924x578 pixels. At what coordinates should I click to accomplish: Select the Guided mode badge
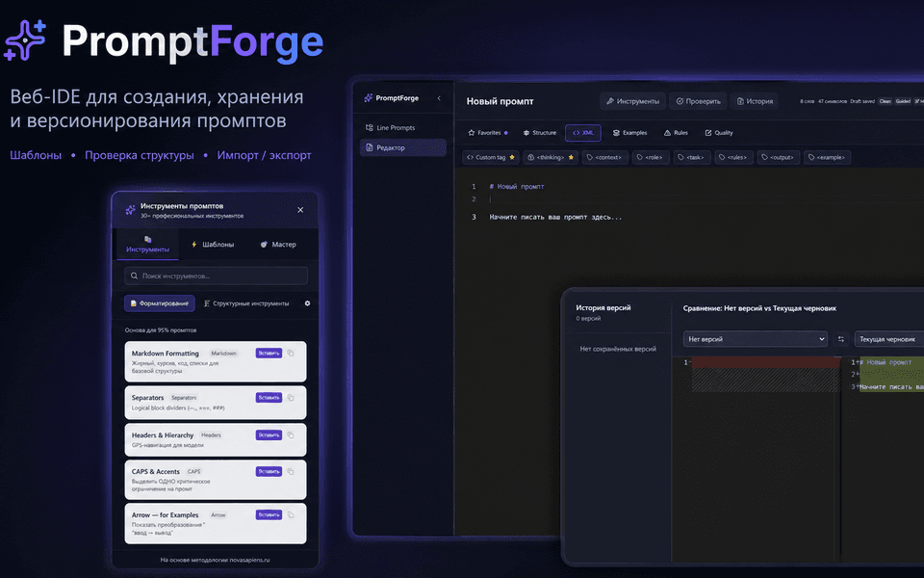tap(903, 101)
